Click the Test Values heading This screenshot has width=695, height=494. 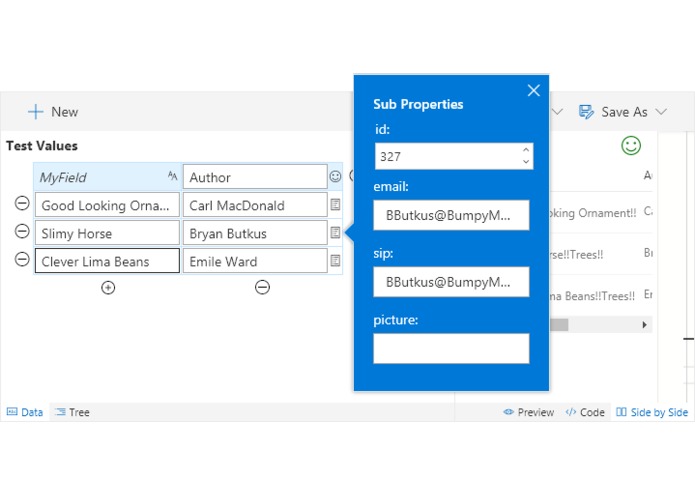[42, 145]
